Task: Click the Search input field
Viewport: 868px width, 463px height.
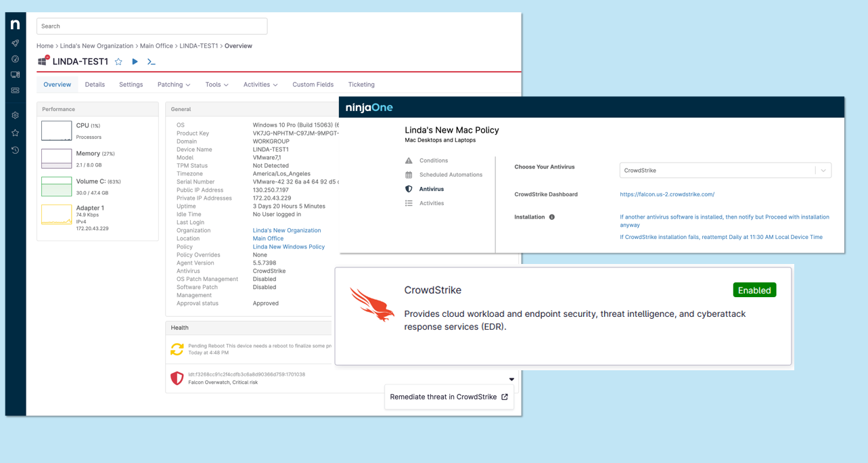Action: pos(152,26)
